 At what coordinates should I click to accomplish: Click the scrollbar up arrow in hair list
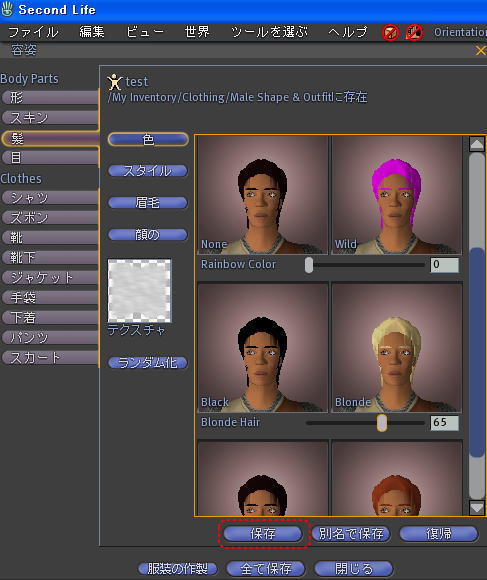point(477,144)
